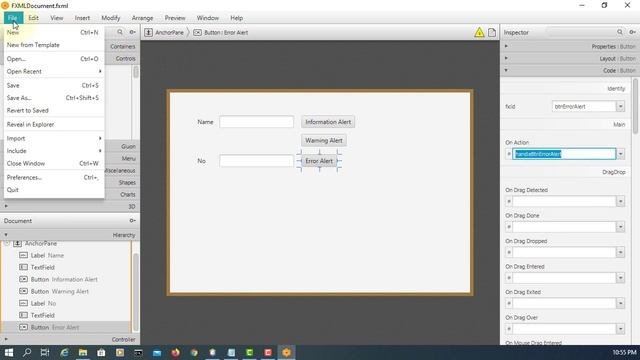Screen dimensions: 640x360
Task: Open the Document panel gear menu
Action: 132,220
